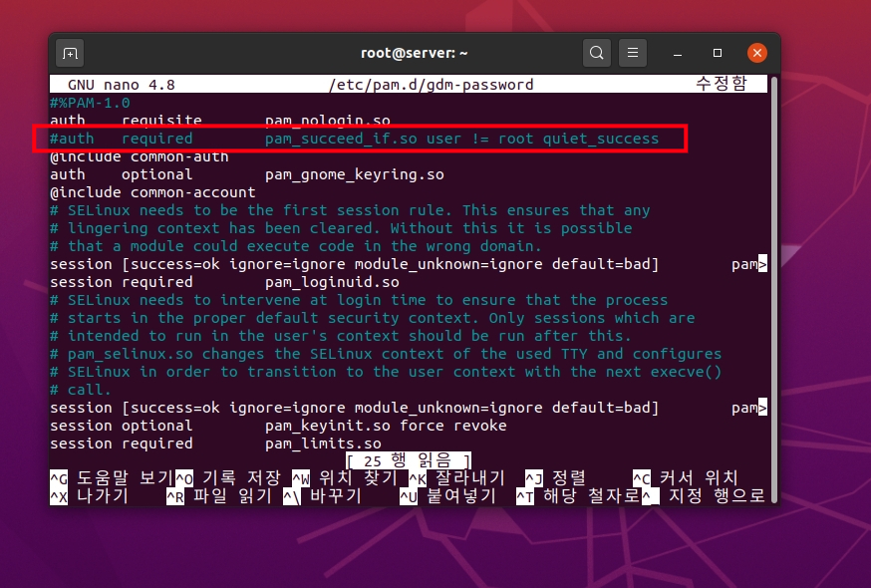Image resolution: width=871 pixels, height=588 pixels.
Task: Click ^G 도움말 보기 shortcut
Action: 112,478
